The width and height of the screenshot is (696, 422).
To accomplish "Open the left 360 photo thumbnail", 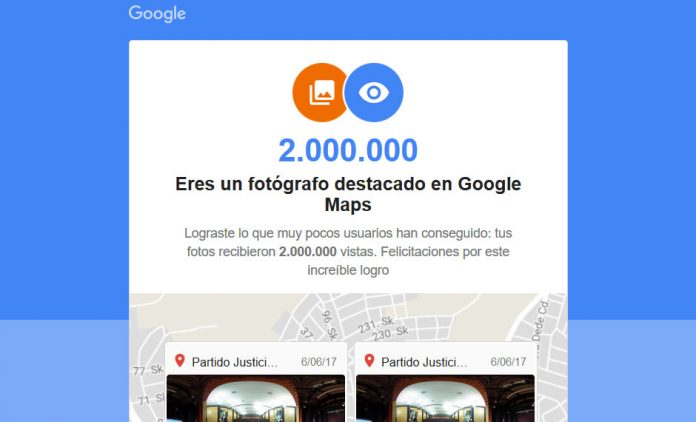I will click(256, 398).
